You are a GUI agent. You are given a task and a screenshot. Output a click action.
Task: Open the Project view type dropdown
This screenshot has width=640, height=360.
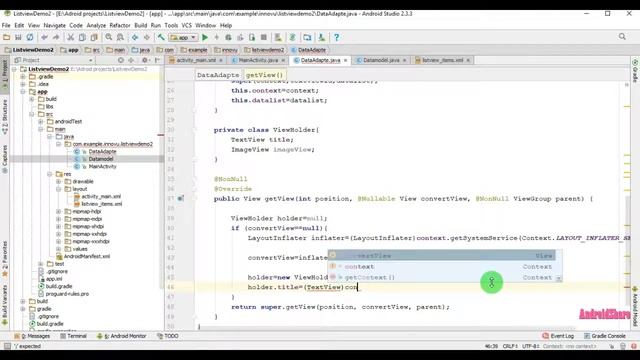[x=53, y=60]
